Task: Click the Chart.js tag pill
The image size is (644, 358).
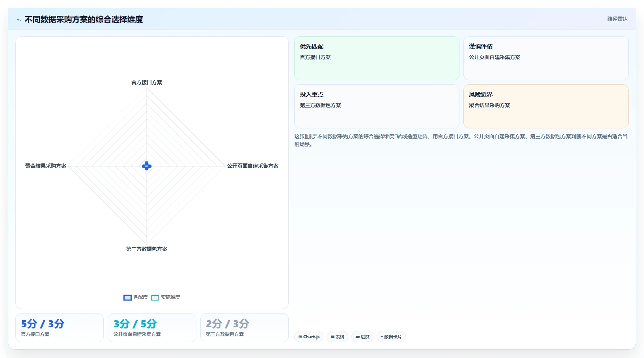Action: 309,337
